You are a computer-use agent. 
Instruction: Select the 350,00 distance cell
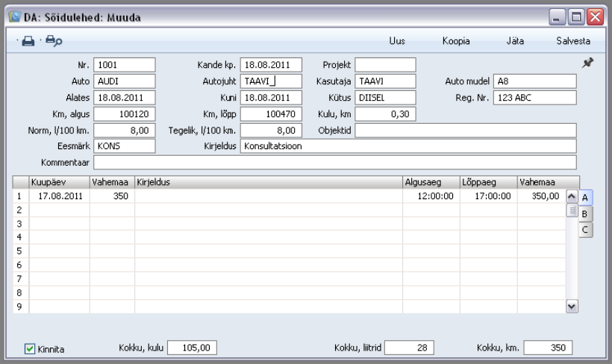coord(541,196)
